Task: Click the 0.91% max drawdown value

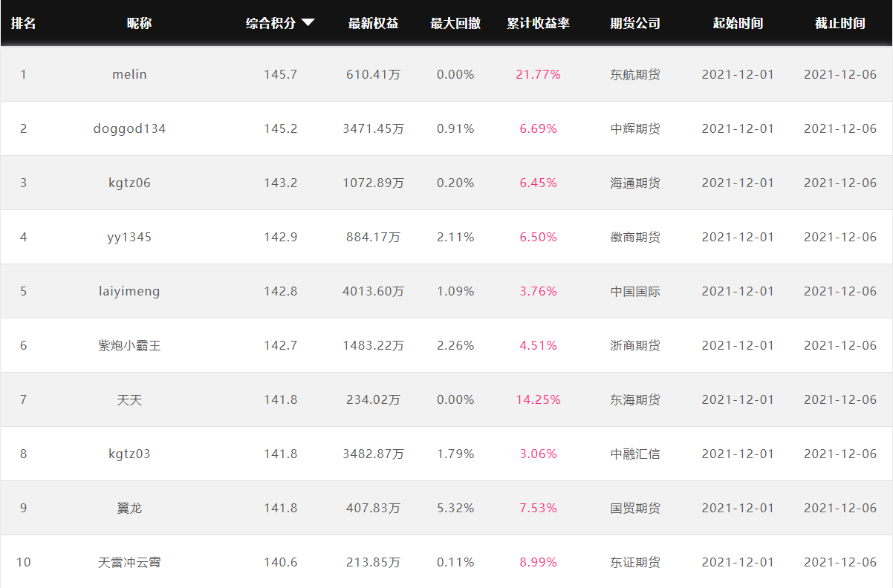Action: click(x=455, y=128)
